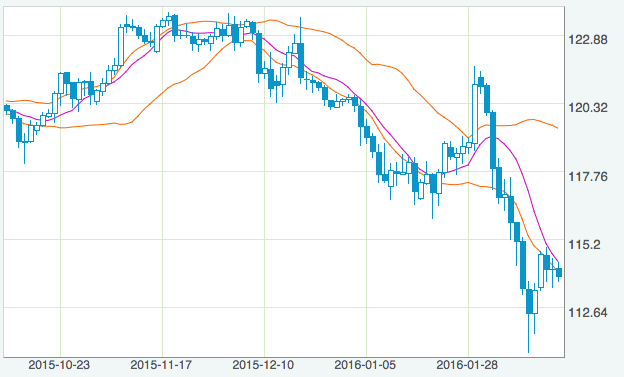Click the 117.76 price axis label
This screenshot has width=624, height=377.
588,176
